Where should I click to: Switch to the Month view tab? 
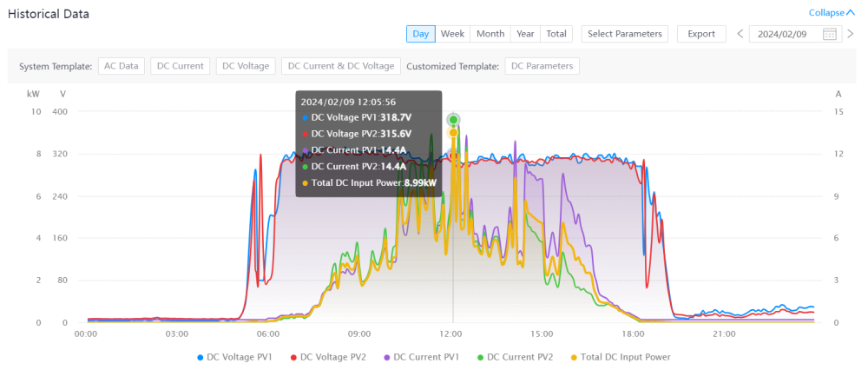(490, 34)
